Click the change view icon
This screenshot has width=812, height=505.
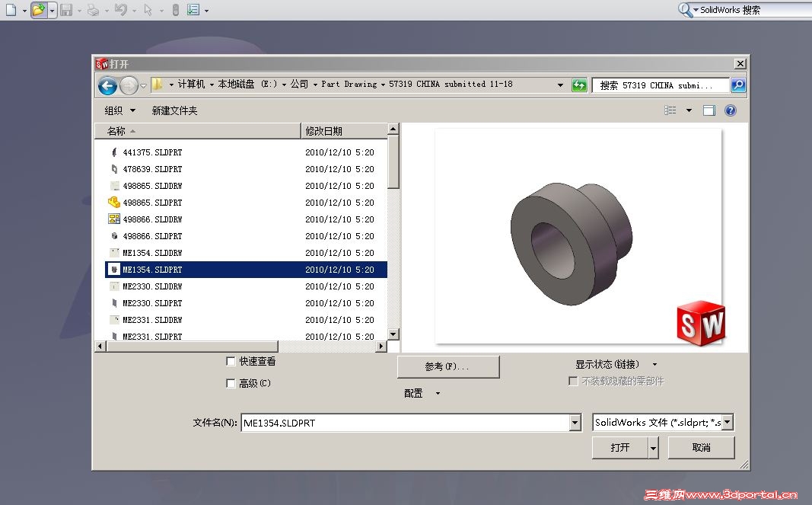670,110
